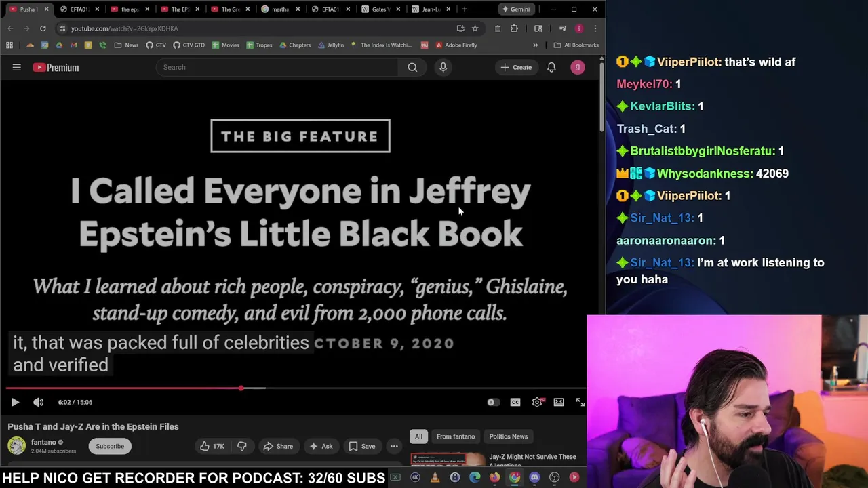Subscribe to fantano channel

(x=110, y=446)
